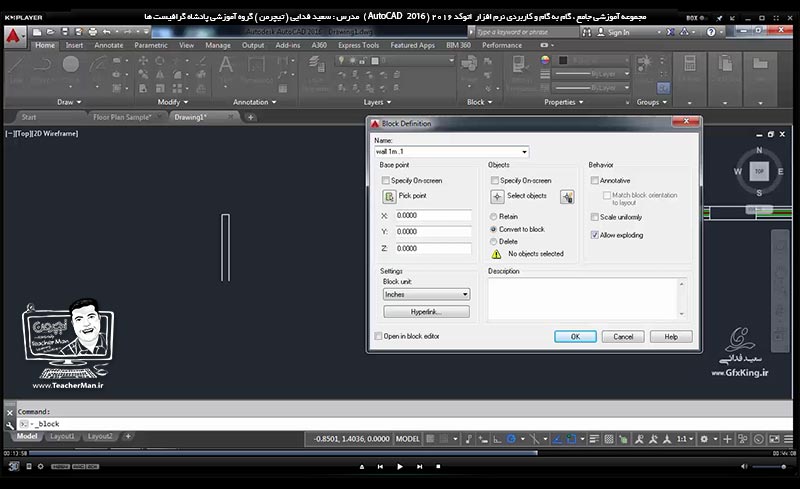This screenshot has height=489, width=800.
Task: Check Open in block editor
Action: (378, 336)
